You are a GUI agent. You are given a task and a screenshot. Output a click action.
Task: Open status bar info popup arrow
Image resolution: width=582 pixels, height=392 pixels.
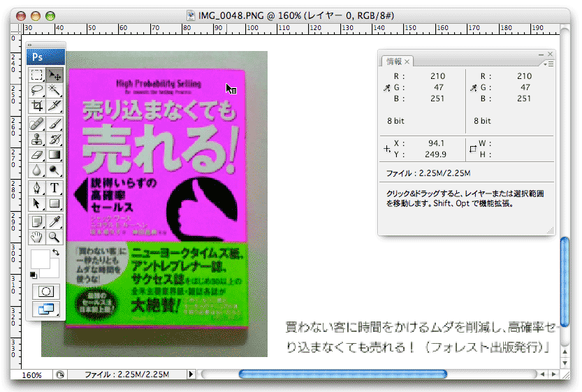tap(191, 375)
